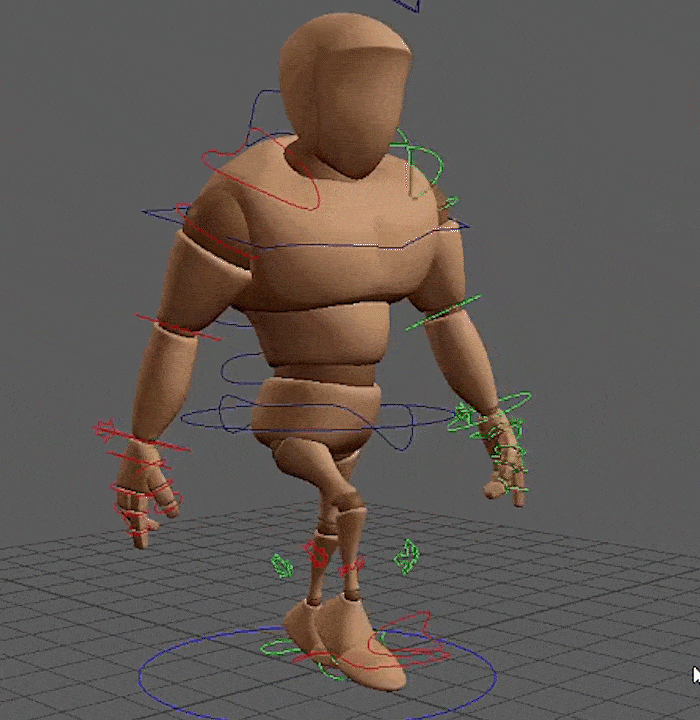Click the character's head mesh
Image resolution: width=700 pixels, height=720 pixels.
point(345,96)
